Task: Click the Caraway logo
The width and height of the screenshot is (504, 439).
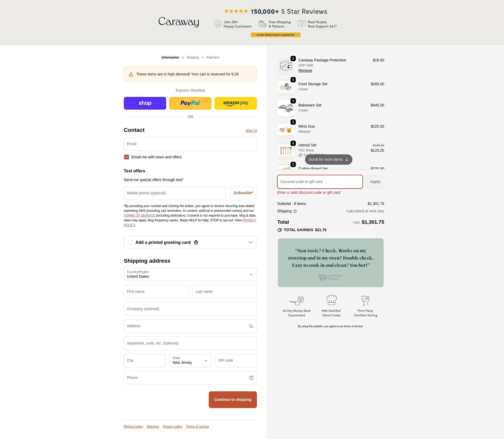Action: 179,22
